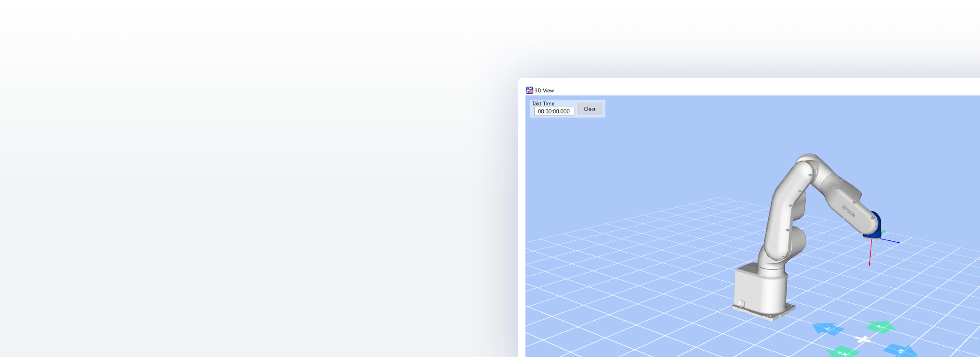The height and width of the screenshot is (357, 980).
Task: Click the green -X jog arrow
Action: coord(880,327)
